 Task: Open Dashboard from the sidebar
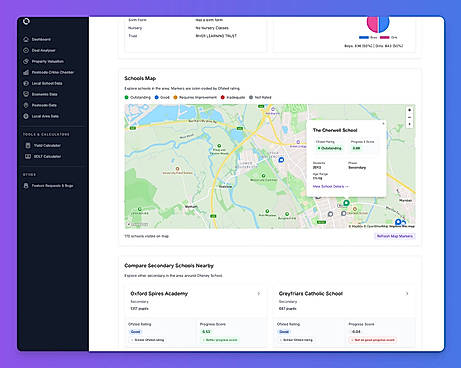pyautogui.click(x=41, y=39)
